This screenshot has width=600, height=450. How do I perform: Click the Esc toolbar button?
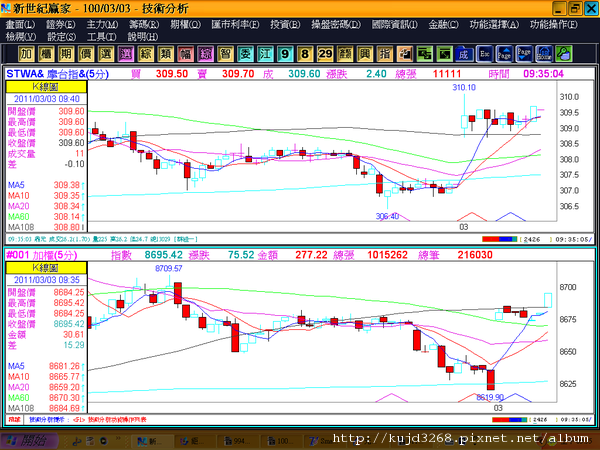[x=484, y=54]
